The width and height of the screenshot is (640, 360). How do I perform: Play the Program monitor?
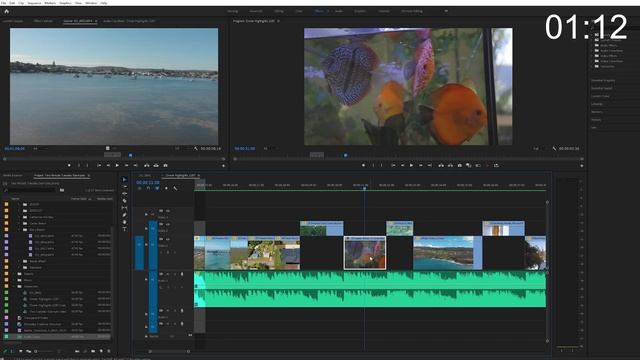tap(411, 165)
